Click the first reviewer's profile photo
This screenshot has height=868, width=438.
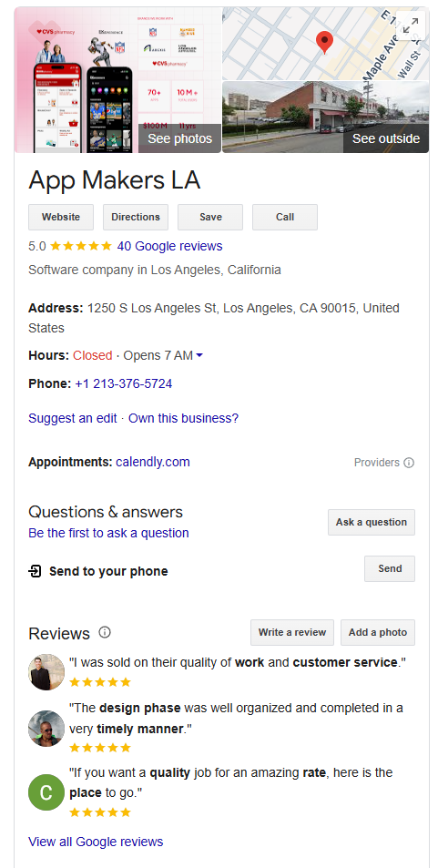(46, 672)
